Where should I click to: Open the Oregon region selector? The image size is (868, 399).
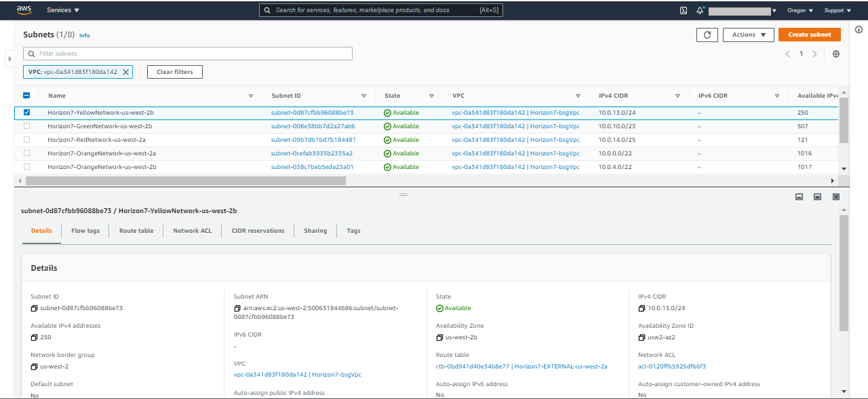(x=800, y=10)
